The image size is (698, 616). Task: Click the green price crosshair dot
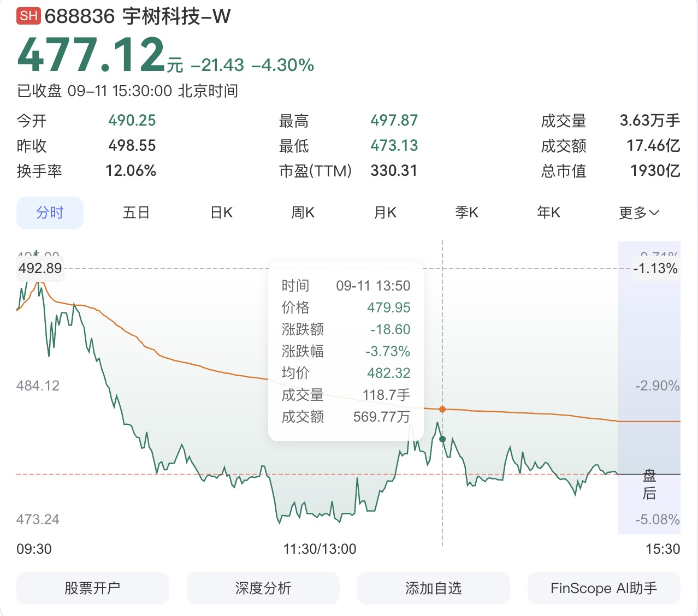[x=442, y=439]
